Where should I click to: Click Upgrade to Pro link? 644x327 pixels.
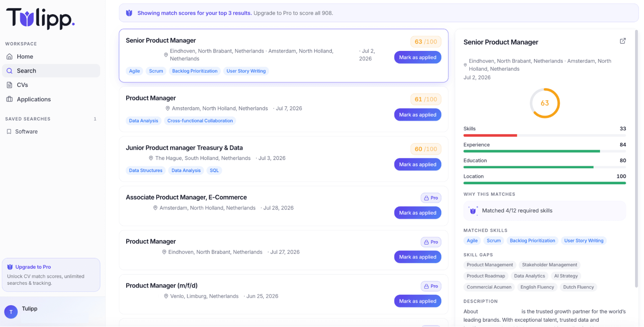(33, 267)
